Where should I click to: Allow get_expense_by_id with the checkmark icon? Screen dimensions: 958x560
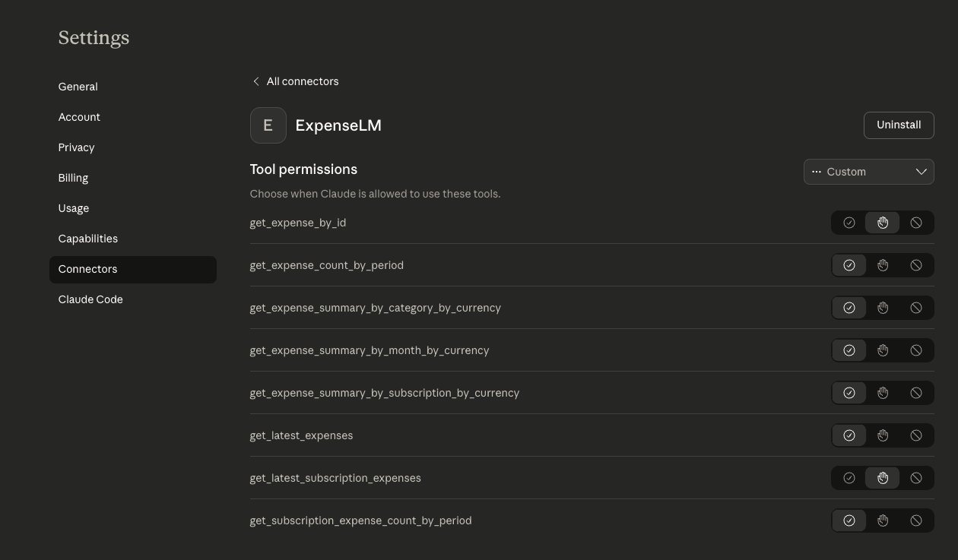(x=849, y=223)
